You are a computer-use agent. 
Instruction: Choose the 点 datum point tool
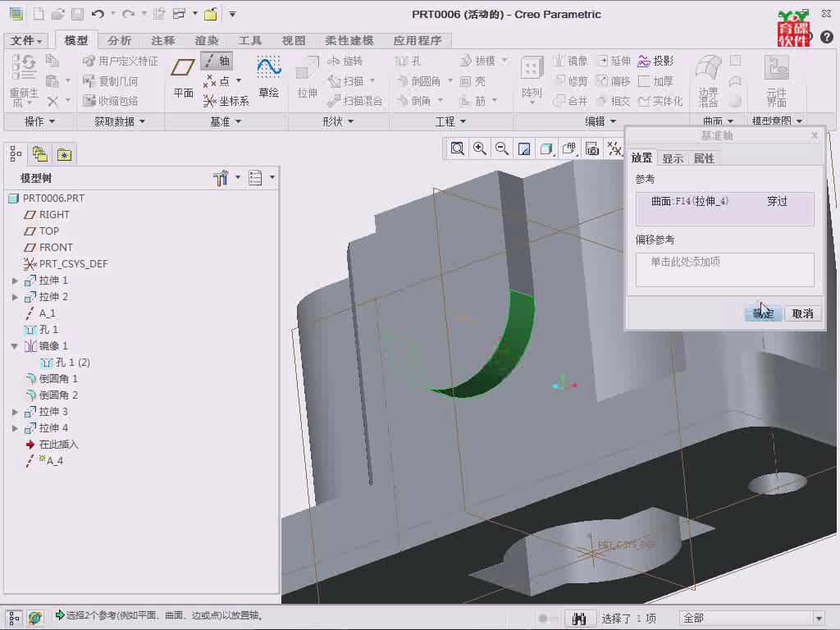pos(217,81)
